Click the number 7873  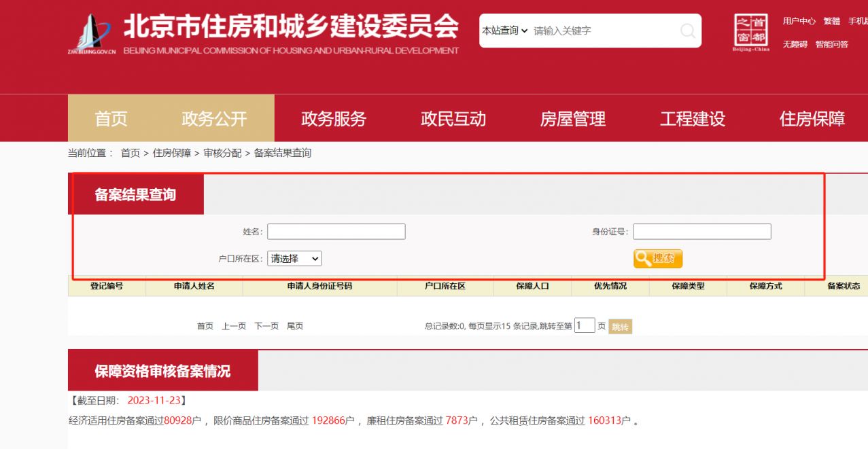click(x=457, y=420)
